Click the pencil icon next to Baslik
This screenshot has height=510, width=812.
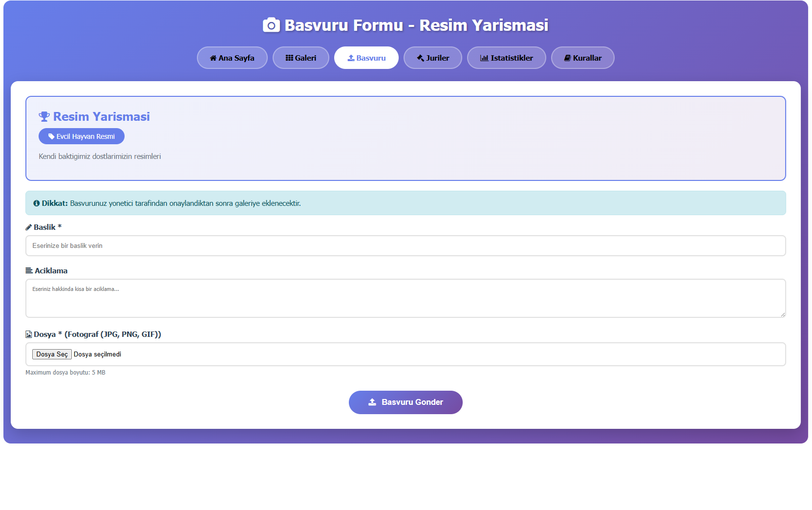(x=29, y=227)
